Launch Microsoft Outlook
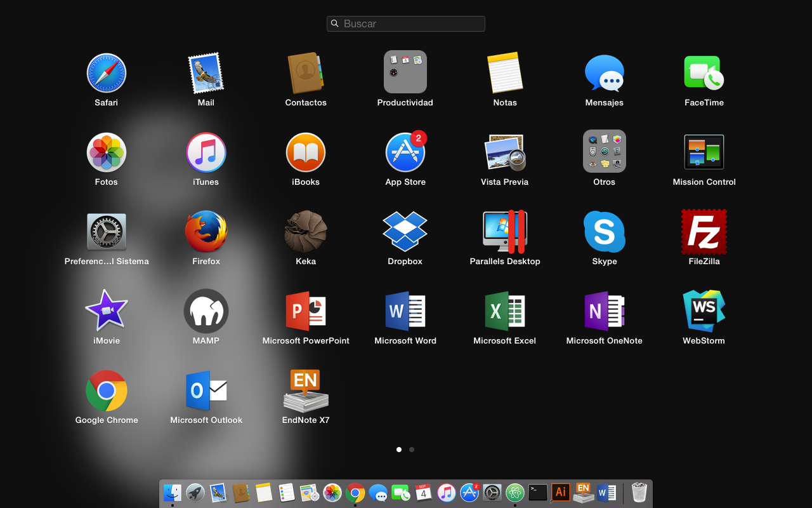The image size is (812, 508). [x=206, y=391]
